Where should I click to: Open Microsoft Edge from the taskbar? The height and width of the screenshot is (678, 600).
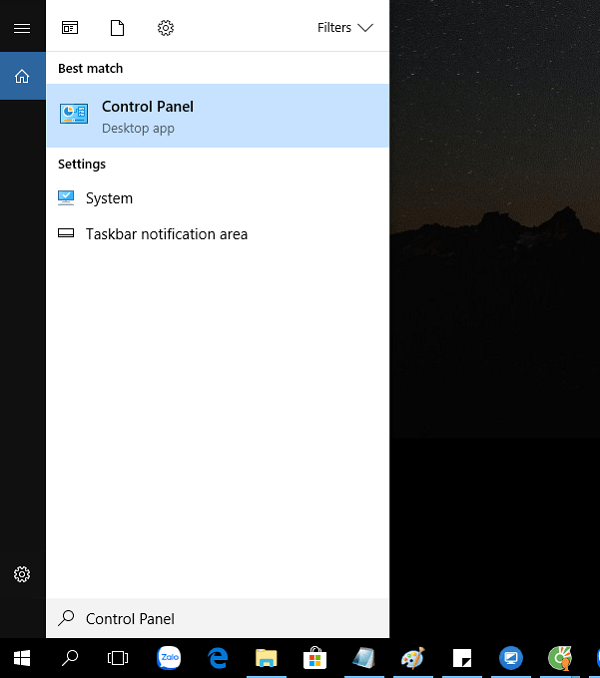pos(218,658)
